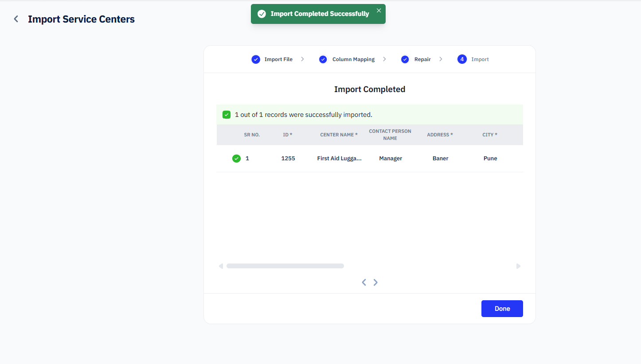
Task: Click the Column Mapping step checkmark icon
Action: pos(323,59)
